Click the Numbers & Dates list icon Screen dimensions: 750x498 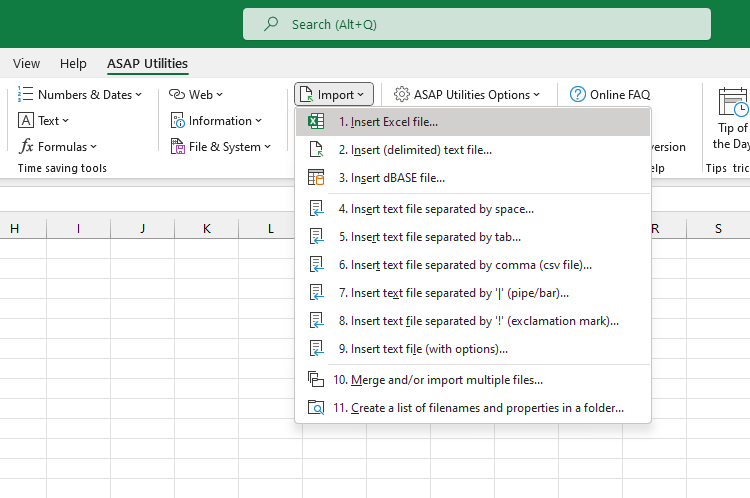click(x=25, y=94)
